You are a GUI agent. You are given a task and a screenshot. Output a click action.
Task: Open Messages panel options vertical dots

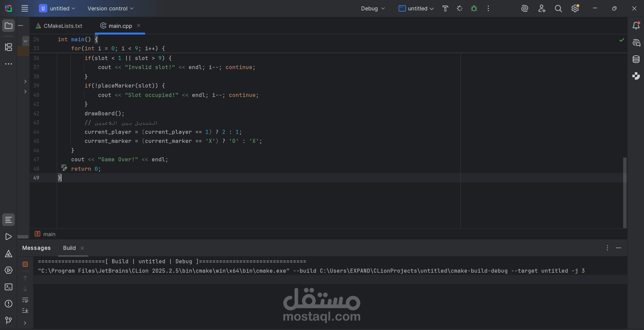click(607, 248)
